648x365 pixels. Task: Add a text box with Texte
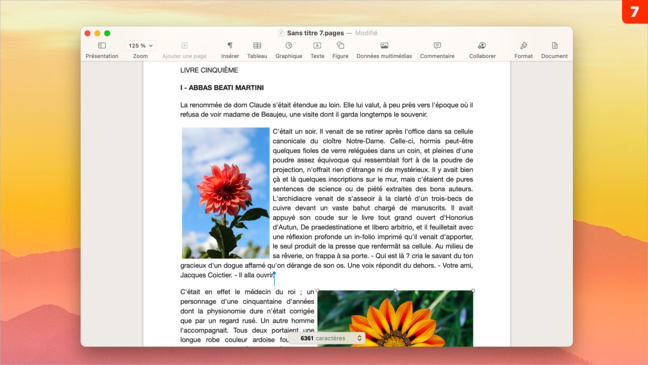pyautogui.click(x=317, y=45)
